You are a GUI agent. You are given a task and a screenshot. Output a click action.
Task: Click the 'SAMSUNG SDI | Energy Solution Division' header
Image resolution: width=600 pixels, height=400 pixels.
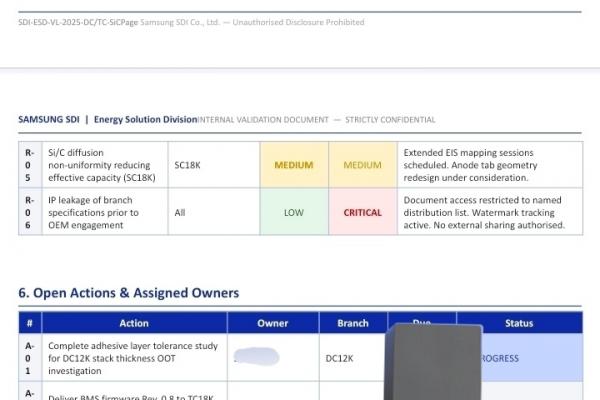(x=107, y=120)
